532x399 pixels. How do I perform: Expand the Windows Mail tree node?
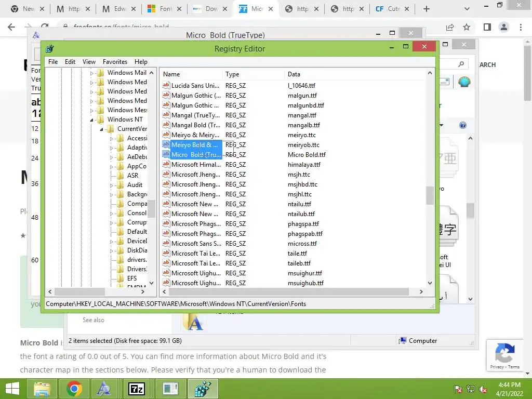[91, 73]
